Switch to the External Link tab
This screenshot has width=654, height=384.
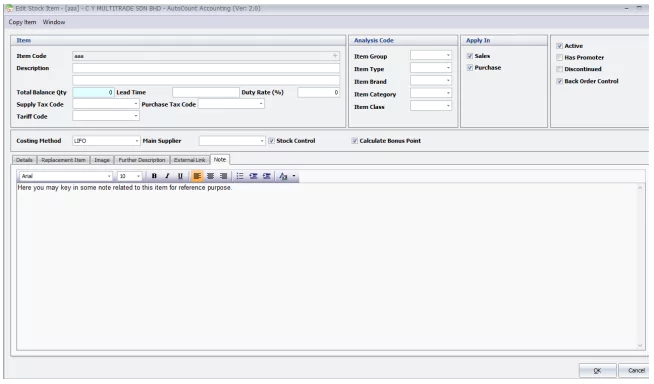(x=189, y=160)
